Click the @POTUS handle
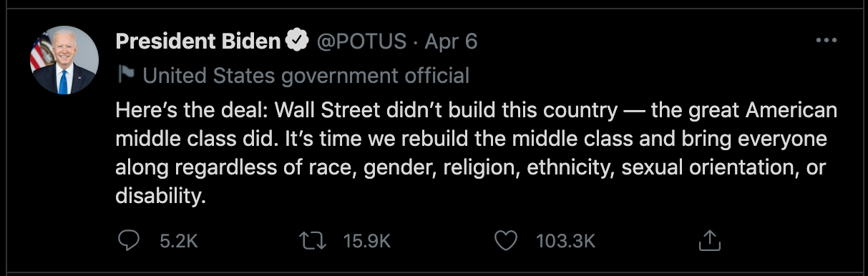Viewport: 868px width, 276px height. pyautogui.click(x=361, y=41)
